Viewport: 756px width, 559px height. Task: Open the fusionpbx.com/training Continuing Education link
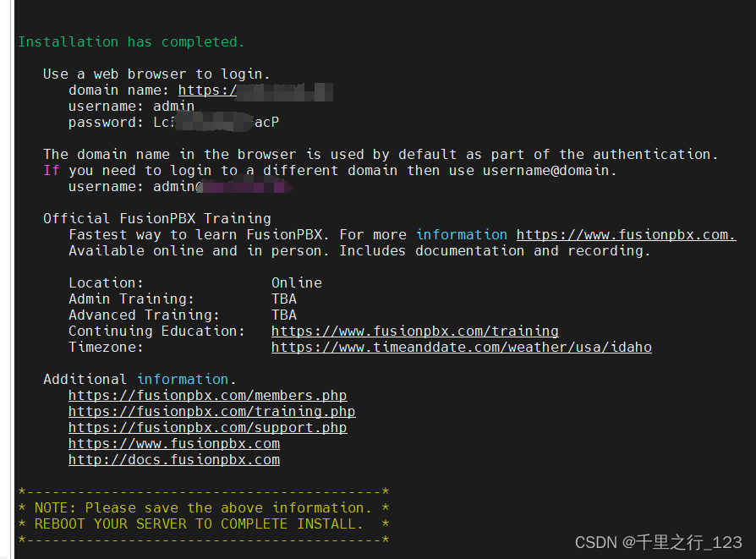click(x=414, y=331)
